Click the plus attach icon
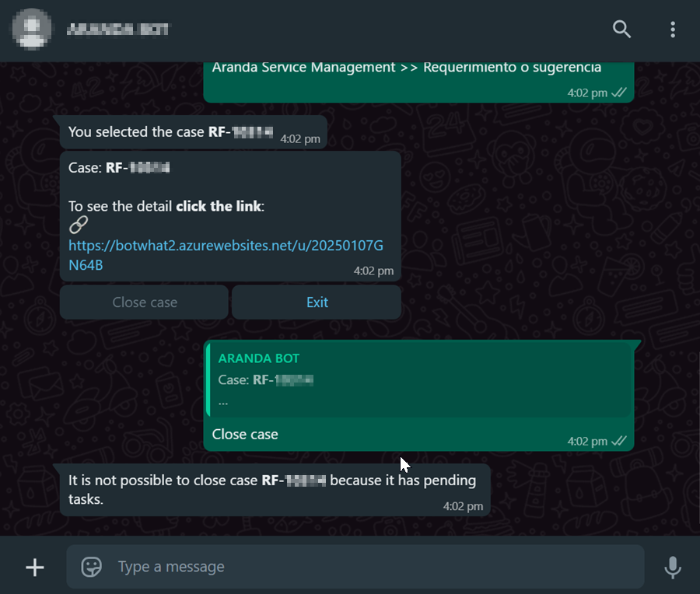The image size is (700, 594). [x=35, y=568]
